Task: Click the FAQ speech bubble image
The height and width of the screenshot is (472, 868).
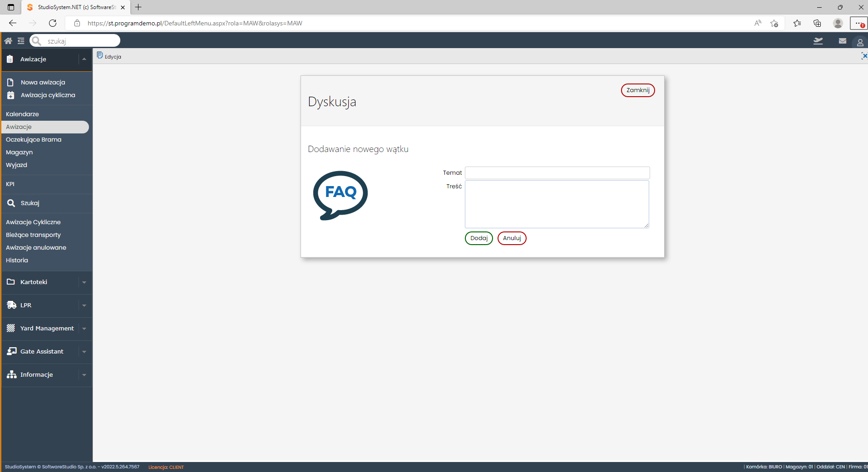Action: tap(340, 195)
